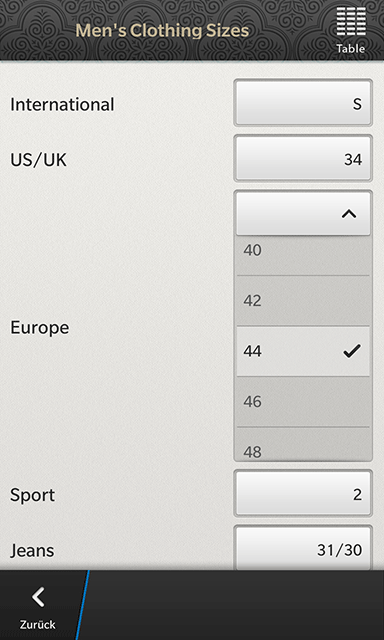Open the Sport size dropdown showing 2
Screen dimensions: 384x640
[303, 493]
